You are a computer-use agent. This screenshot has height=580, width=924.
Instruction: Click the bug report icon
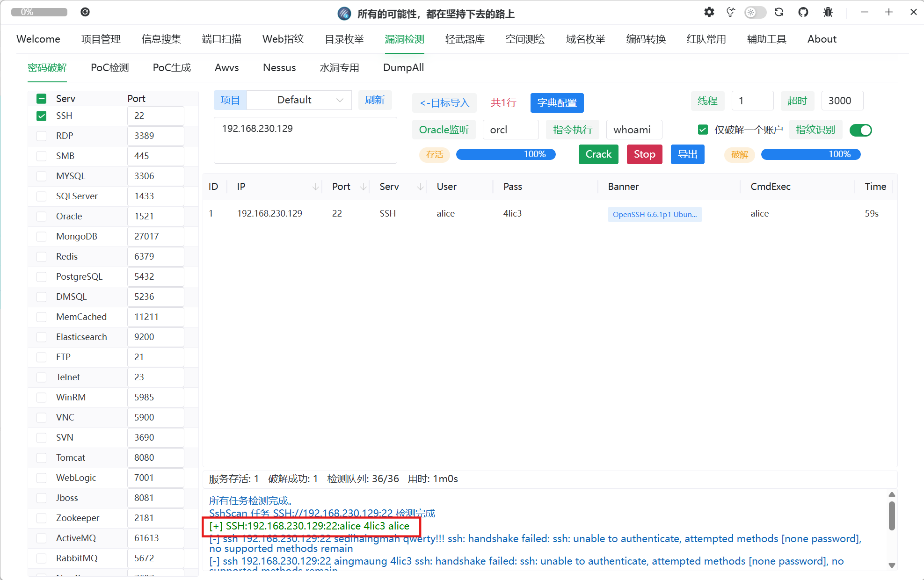coord(828,12)
